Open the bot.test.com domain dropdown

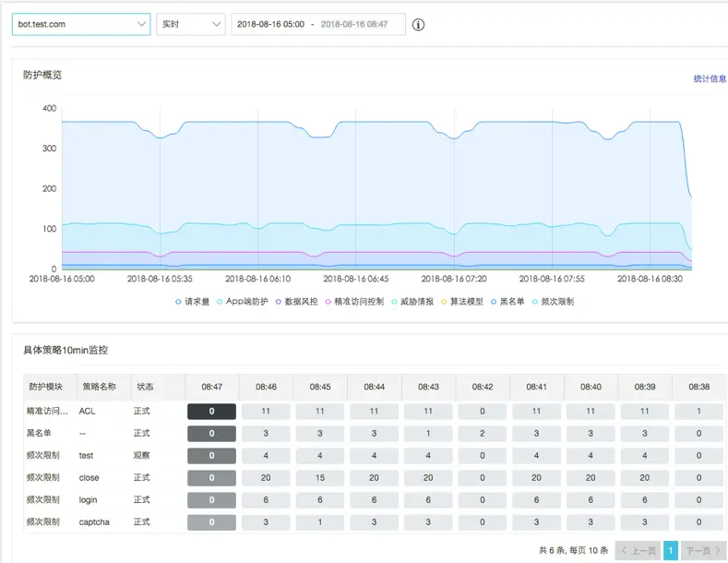point(81,24)
